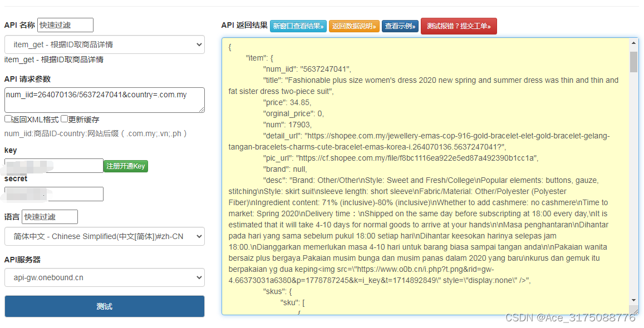Viewport: 644px width, 328px height.
Task: Click the result panel scrollbar thumb
Action: click(x=633, y=62)
